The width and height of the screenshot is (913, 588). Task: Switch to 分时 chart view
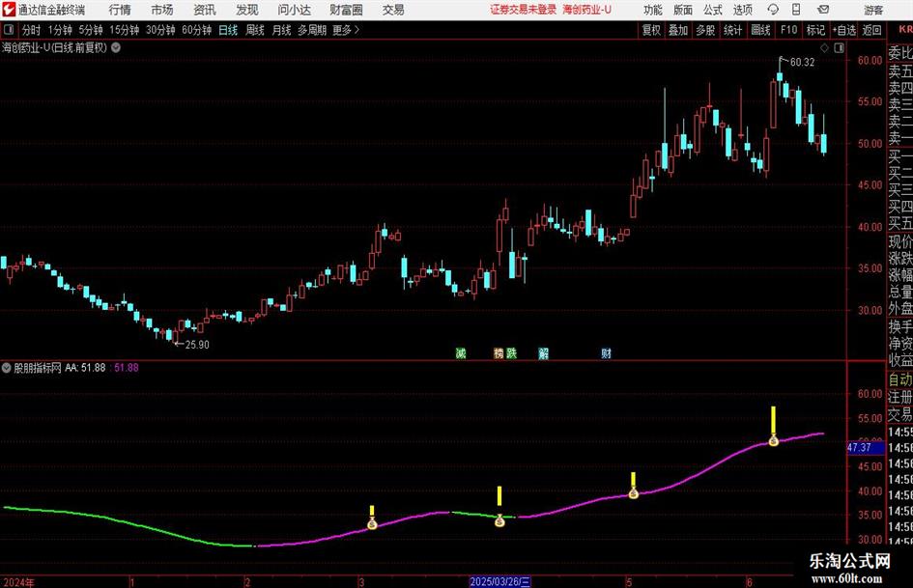[32, 30]
